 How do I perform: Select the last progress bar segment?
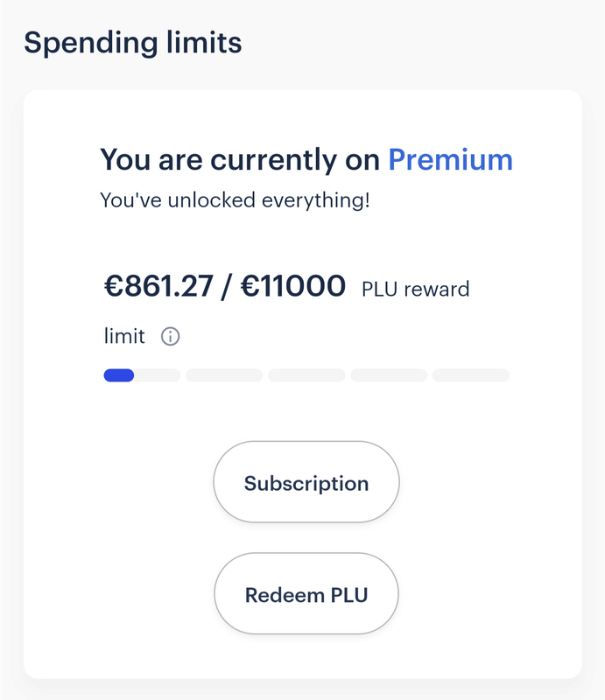471,375
